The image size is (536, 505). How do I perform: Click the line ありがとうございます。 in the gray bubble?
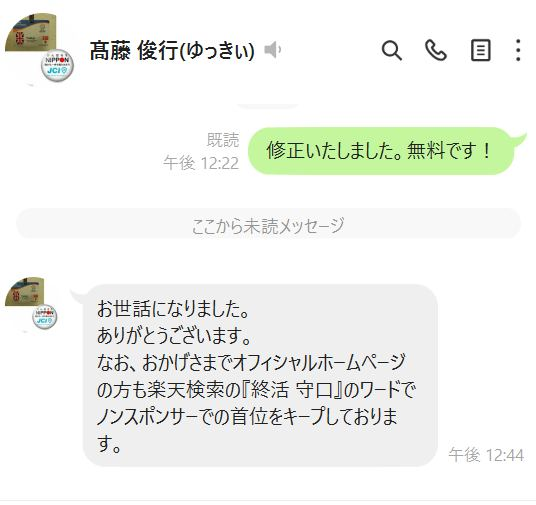pyautogui.click(x=174, y=336)
